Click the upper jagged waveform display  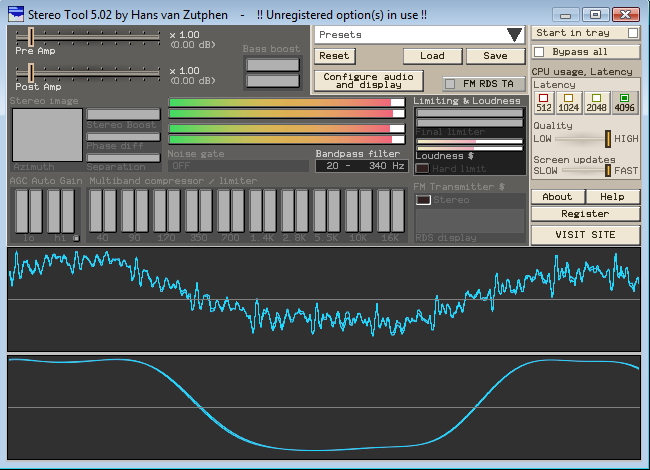324,300
